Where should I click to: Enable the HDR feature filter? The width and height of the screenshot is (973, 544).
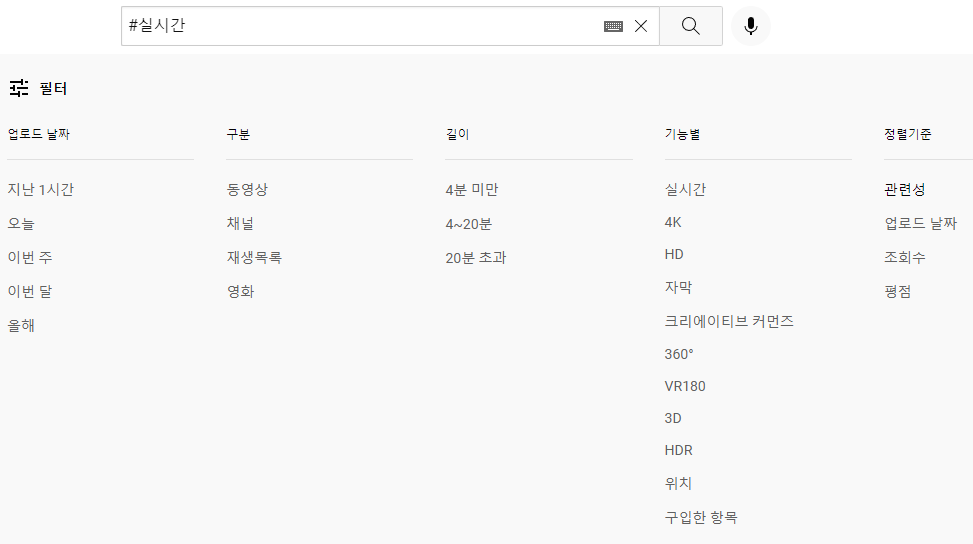point(678,450)
